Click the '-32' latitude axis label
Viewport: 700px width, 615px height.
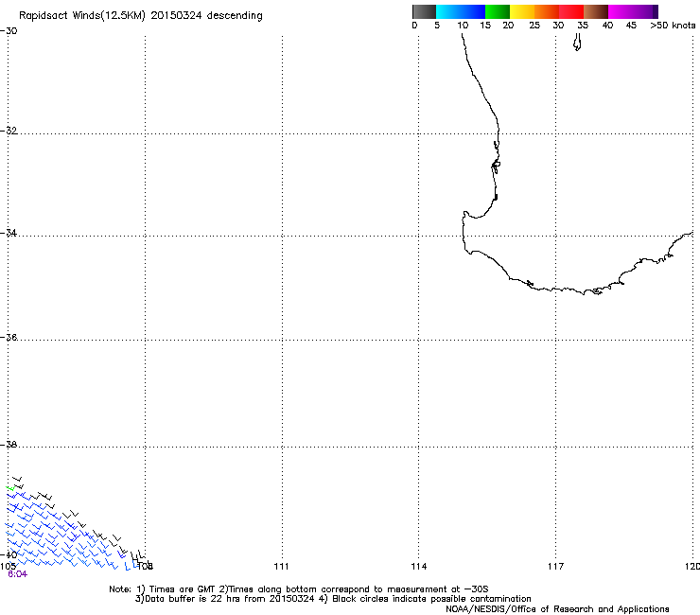click(x=9, y=131)
